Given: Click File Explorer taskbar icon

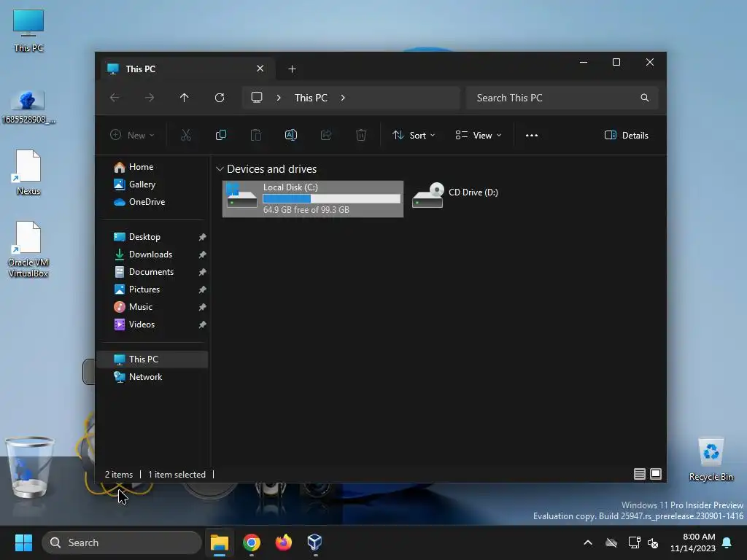Looking at the screenshot, I should 220,542.
